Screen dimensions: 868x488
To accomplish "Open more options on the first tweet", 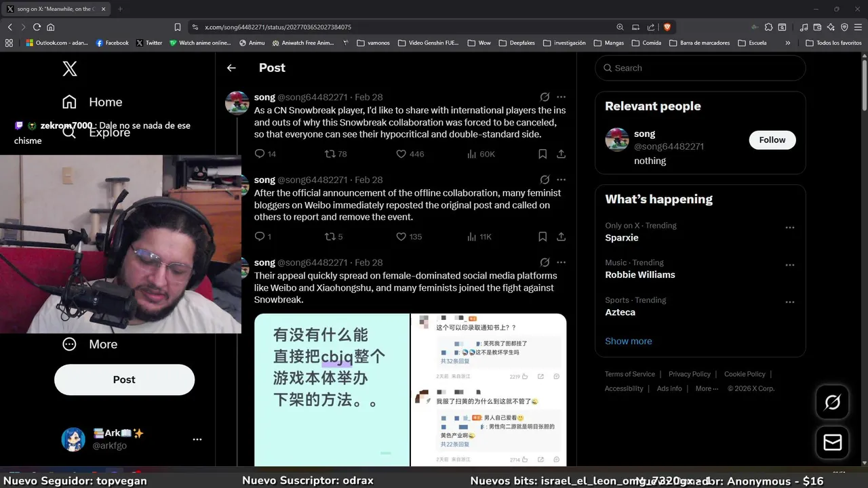I will (561, 97).
